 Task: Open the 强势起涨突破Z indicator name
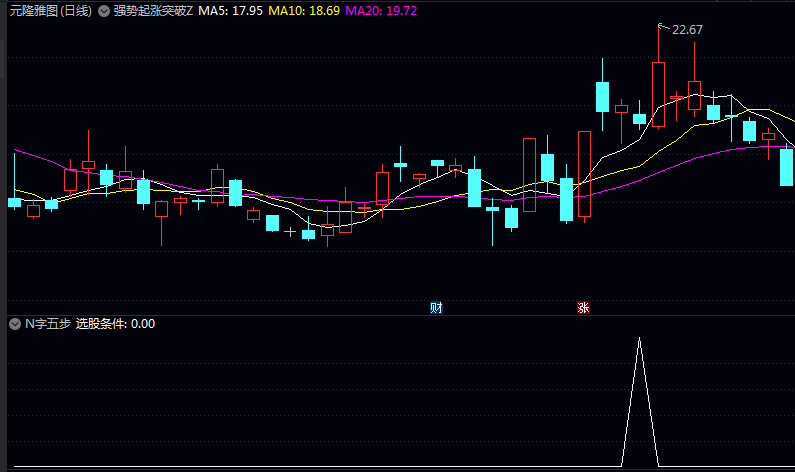153,11
